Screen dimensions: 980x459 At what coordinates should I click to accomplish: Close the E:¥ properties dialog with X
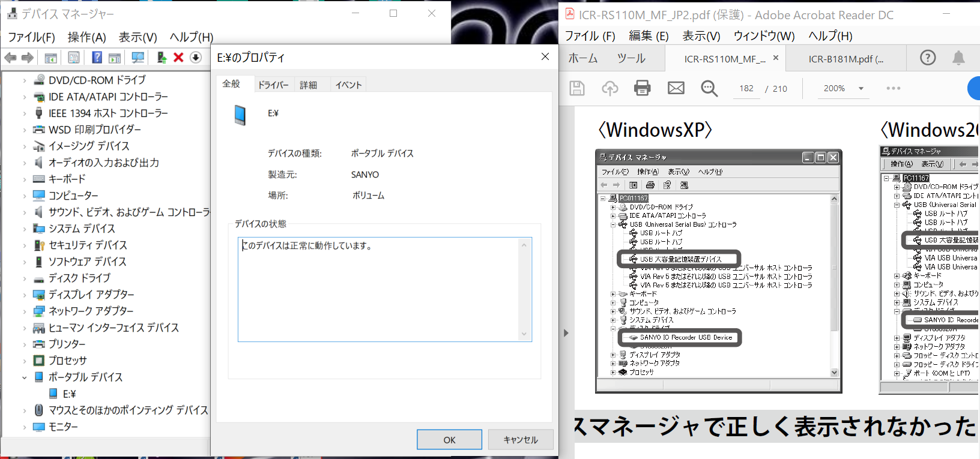(545, 56)
